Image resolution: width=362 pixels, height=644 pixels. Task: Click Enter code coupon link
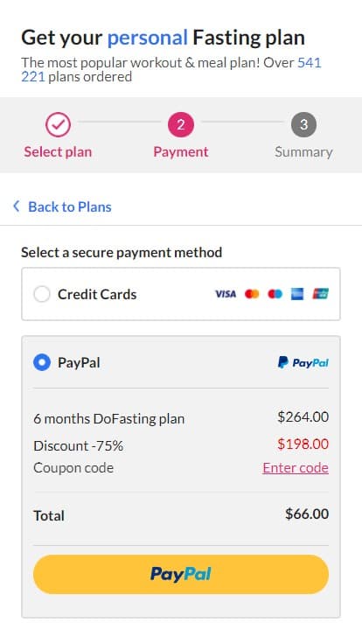(x=296, y=468)
